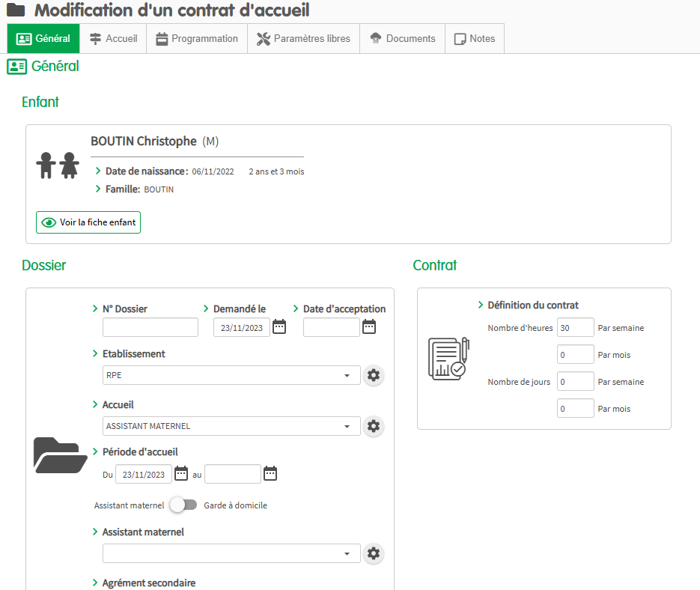Click the calendar icon next to Demandé le
Screen dimensions: 700x590
coord(279,326)
